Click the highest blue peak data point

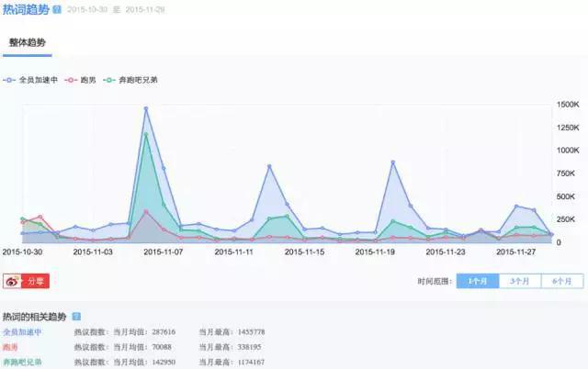146,108
